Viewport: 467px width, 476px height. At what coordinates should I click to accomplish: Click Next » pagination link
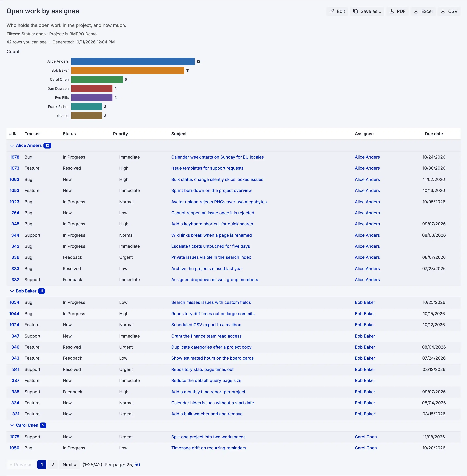click(x=69, y=465)
